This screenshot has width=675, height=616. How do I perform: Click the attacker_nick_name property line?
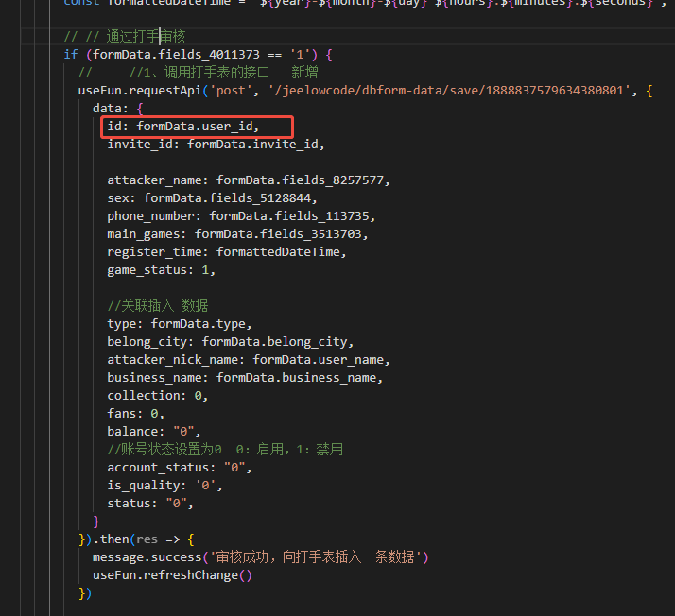pyautogui.click(x=248, y=360)
